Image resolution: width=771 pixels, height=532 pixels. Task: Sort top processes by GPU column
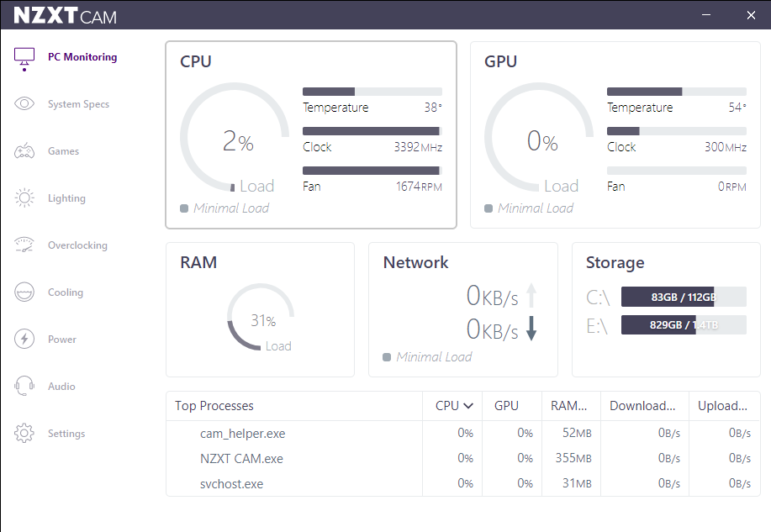click(506, 406)
